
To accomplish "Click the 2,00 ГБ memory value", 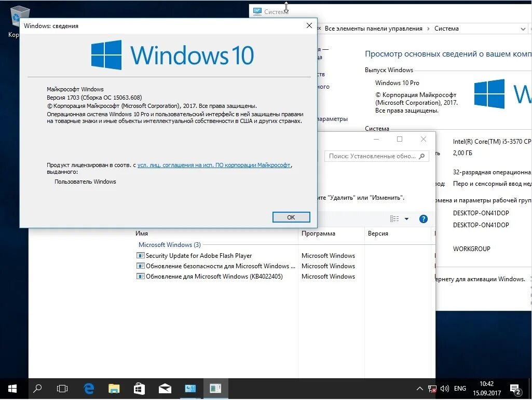I will pyautogui.click(x=462, y=153).
